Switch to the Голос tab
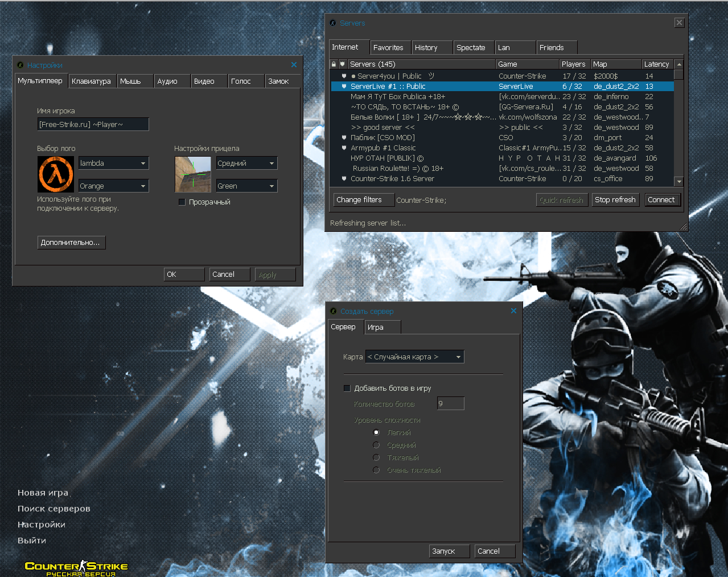This screenshot has width=728, height=577. coord(246,81)
